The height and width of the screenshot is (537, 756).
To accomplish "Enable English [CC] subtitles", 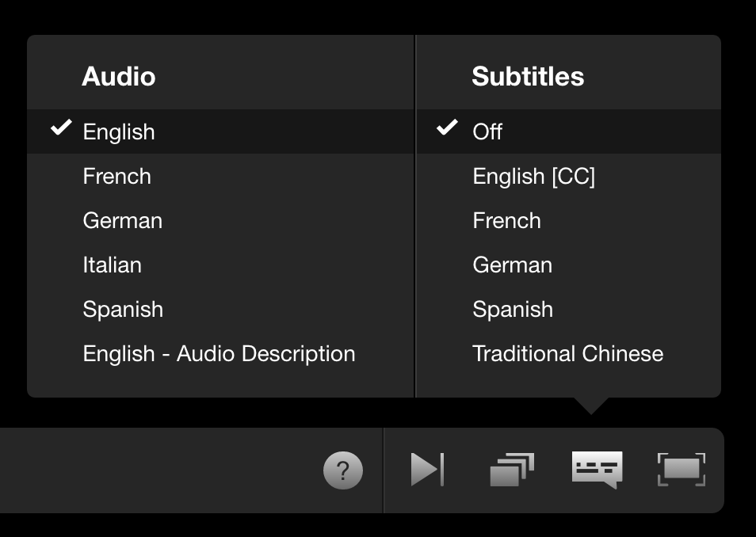I will click(x=533, y=176).
